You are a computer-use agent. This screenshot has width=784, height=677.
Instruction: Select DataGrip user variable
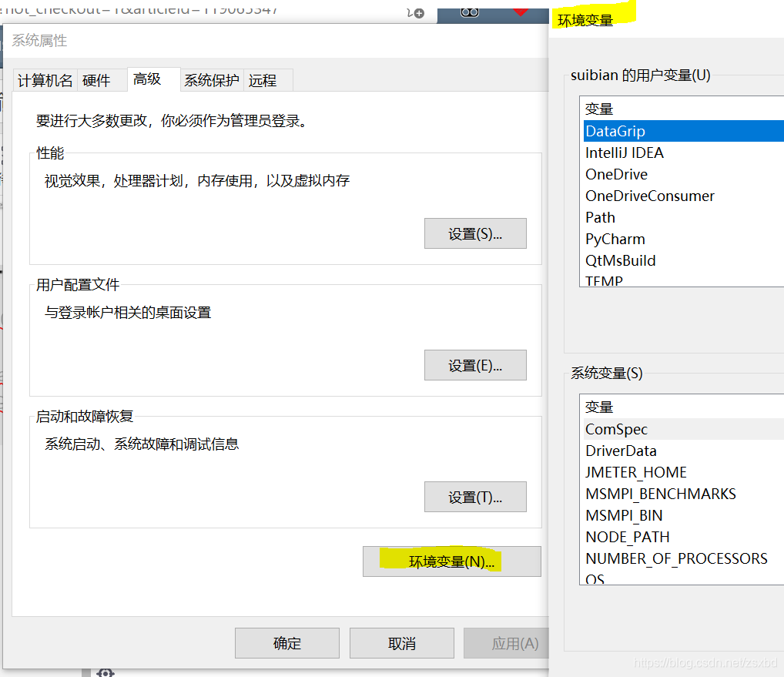tap(684, 131)
